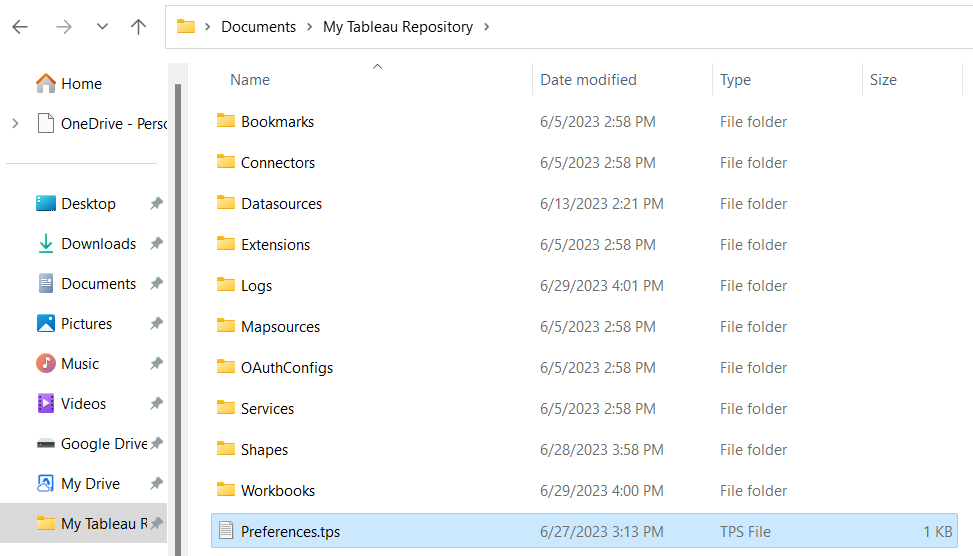973x556 pixels.
Task: Go up one folder level arrow
Action: pos(138,27)
